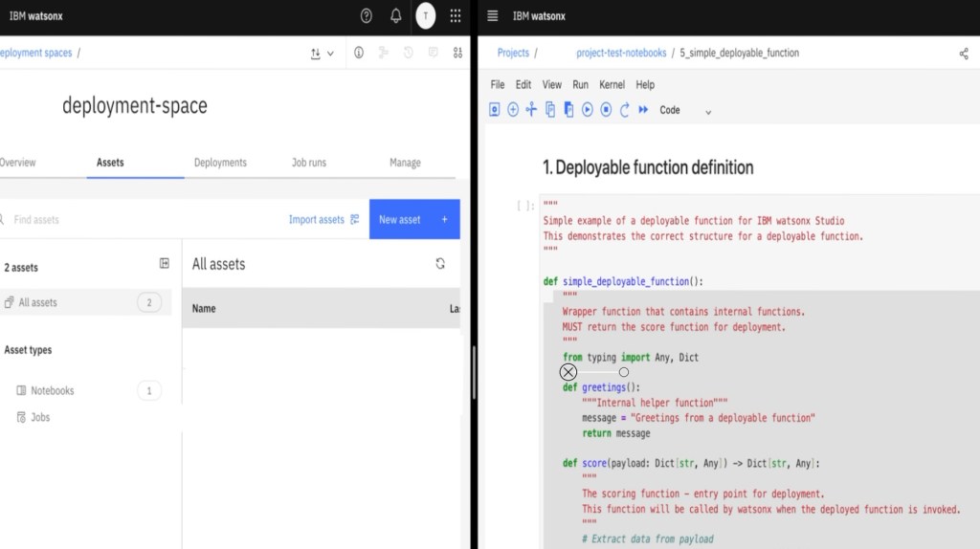Click the New asset button
This screenshot has width=980, height=549.
(413, 219)
